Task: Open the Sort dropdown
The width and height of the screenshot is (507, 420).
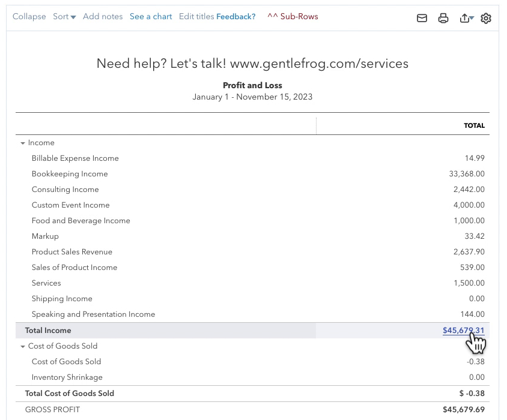Action: (64, 16)
